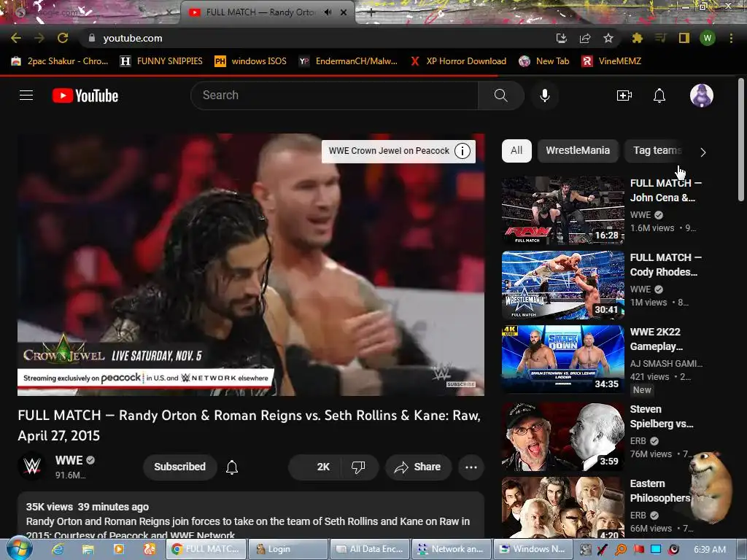Open Windows Media Player on taskbar
The image size is (747, 560).
pyautogui.click(x=118, y=550)
